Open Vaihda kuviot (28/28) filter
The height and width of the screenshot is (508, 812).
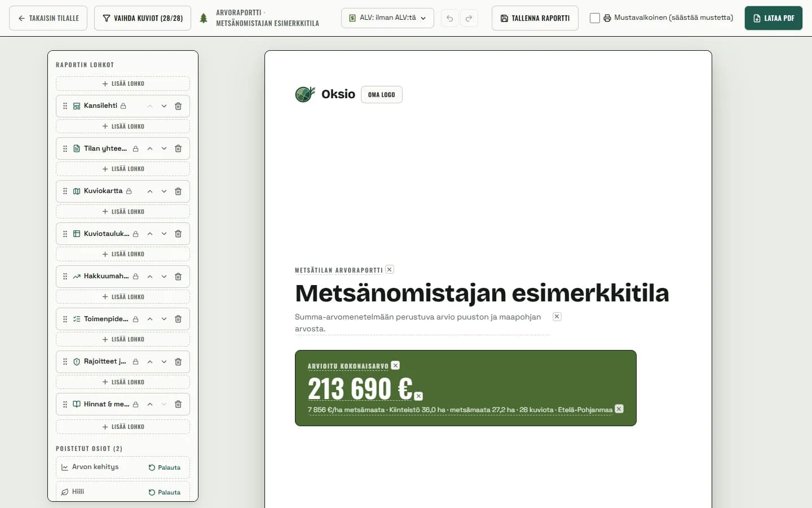point(143,18)
